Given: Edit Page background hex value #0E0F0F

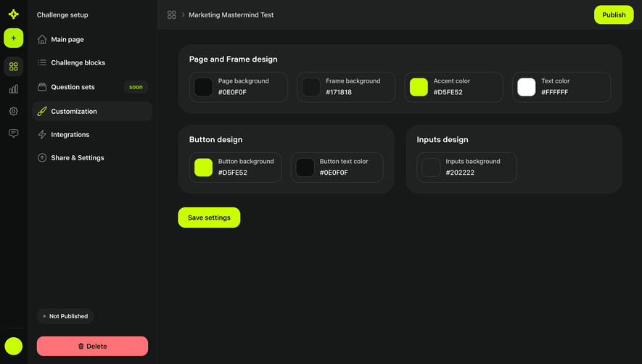Looking at the screenshot, I should 232,92.
